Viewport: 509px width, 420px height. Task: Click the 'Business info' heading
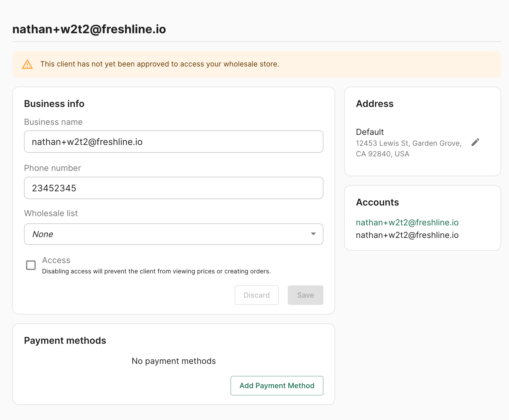54,104
